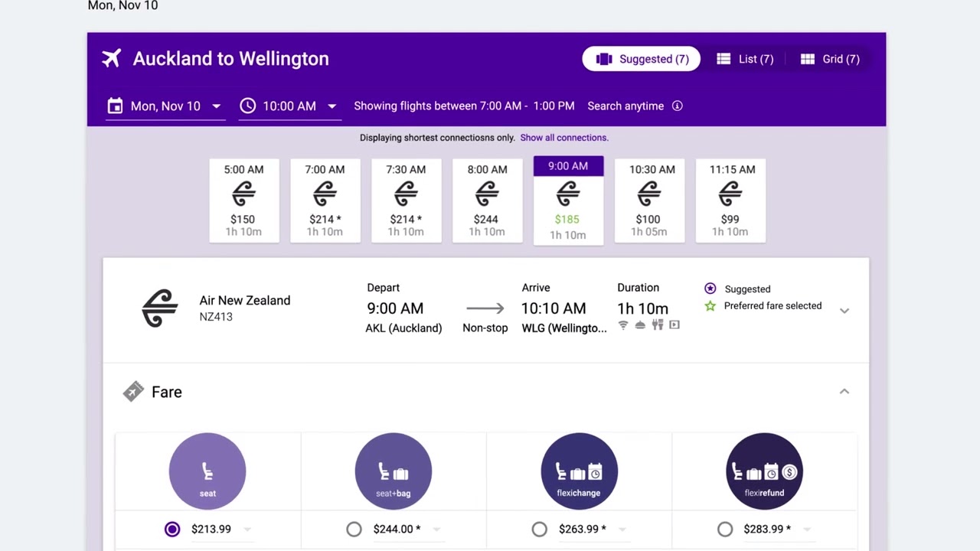This screenshot has height=551, width=980.
Task: Select the 9:00 AM $185 flight card
Action: 568,201
